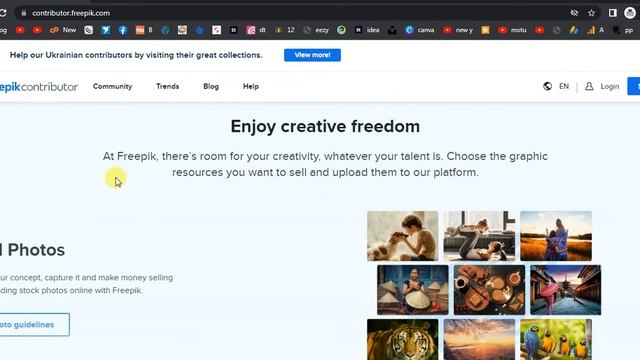Open the "New" bookmark
The width and height of the screenshot is (640, 360).
click(x=63, y=30)
